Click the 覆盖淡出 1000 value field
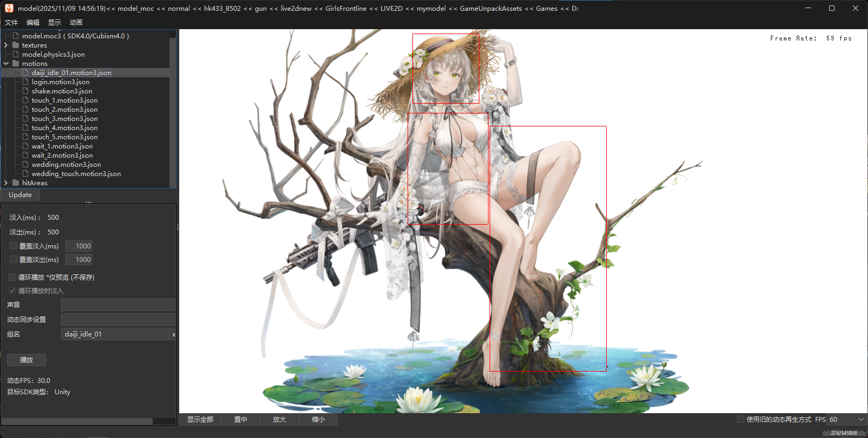Viewport: 868px width, 438px height. tap(79, 259)
